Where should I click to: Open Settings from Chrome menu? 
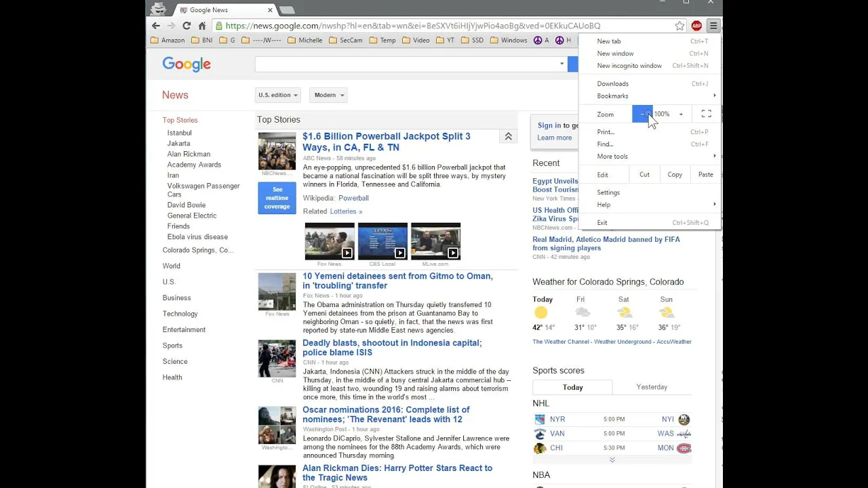click(650, 192)
